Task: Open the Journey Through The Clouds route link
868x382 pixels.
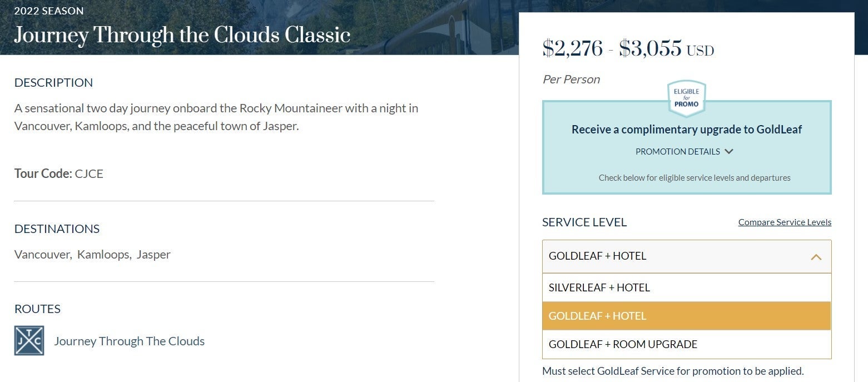Action: (x=129, y=341)
